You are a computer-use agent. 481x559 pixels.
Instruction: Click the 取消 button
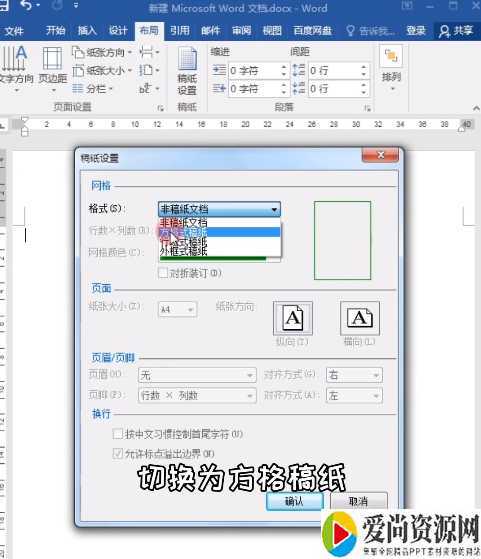[x=358, y=501]
